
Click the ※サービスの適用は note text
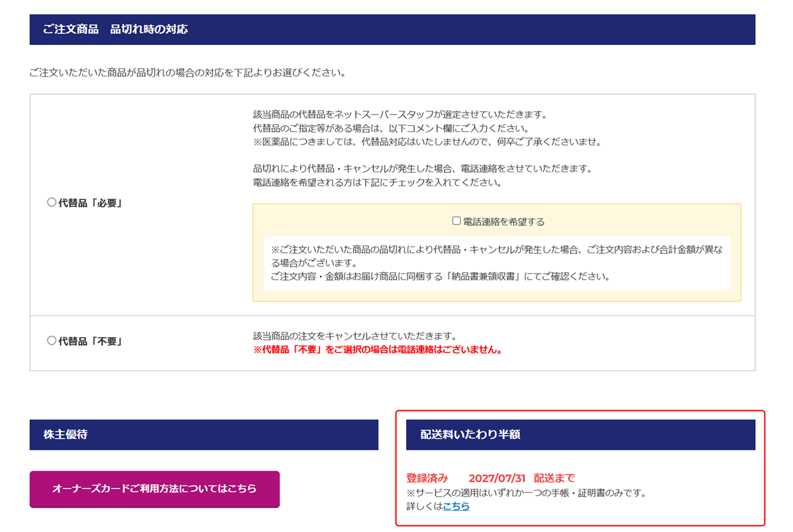(x=525, y=492)
